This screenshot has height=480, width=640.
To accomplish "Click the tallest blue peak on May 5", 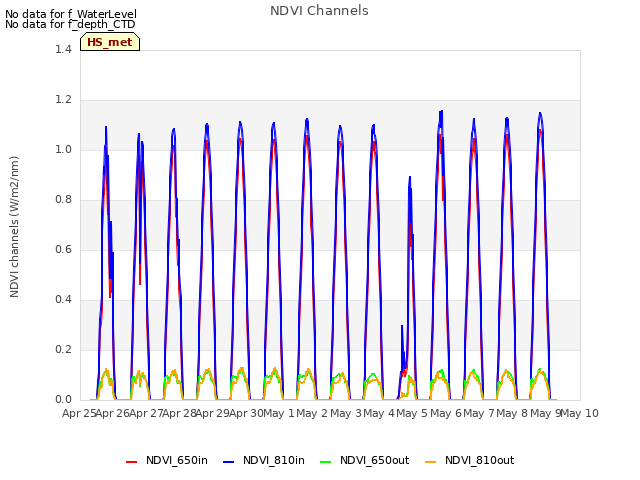I will point(441,111).
